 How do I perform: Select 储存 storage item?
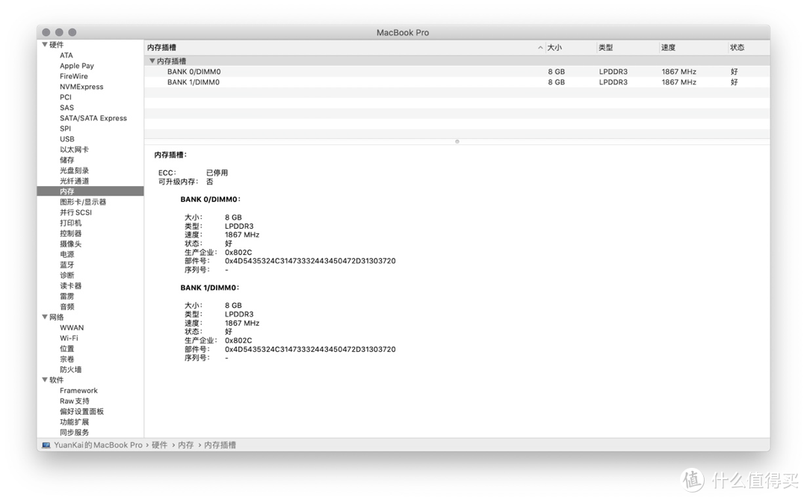point(67,160)
